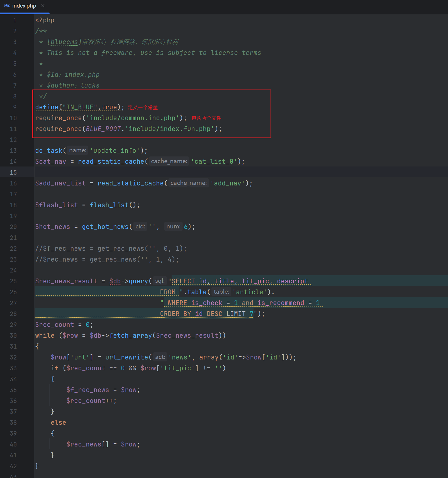Image resolution: width=448 pixels, height=478 pixels.
Task: Select the index.php editor tab
Action: [x=24, y=6]
